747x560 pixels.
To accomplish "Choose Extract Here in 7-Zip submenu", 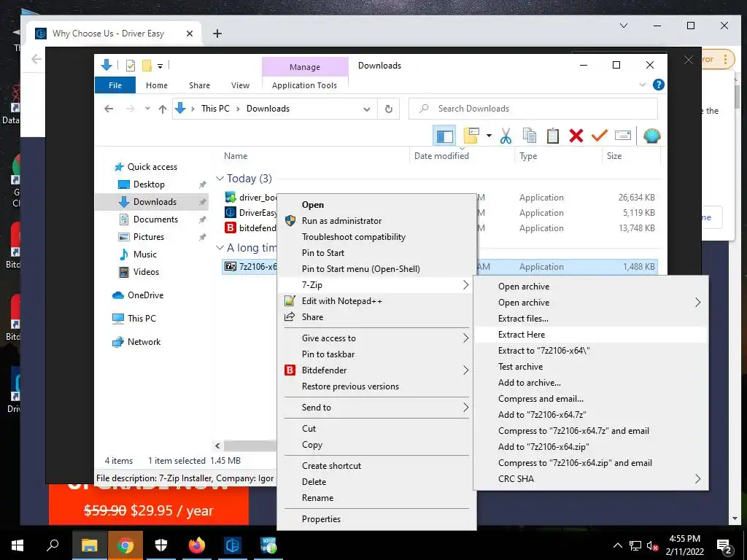I will (x=591, y=335).
